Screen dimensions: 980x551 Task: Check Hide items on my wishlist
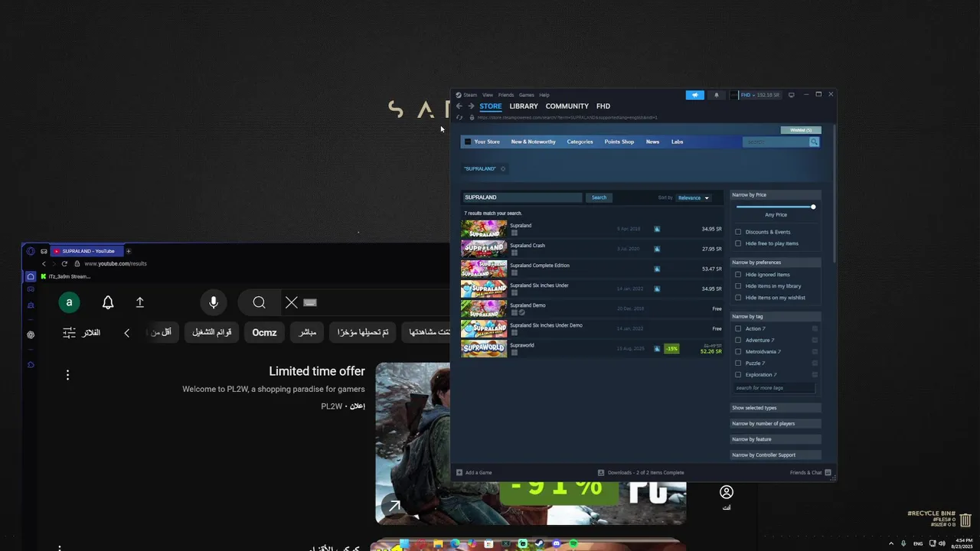tap(738, 298)
